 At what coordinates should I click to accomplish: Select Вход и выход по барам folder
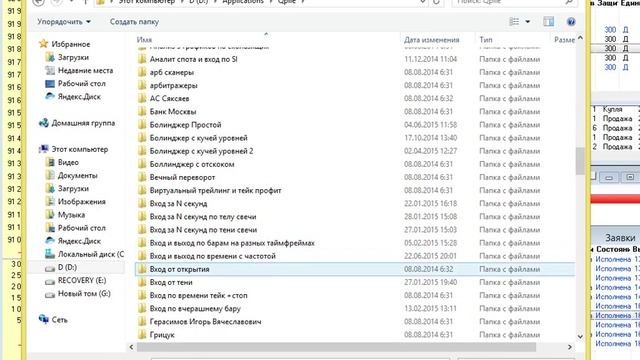pos(232,243)
